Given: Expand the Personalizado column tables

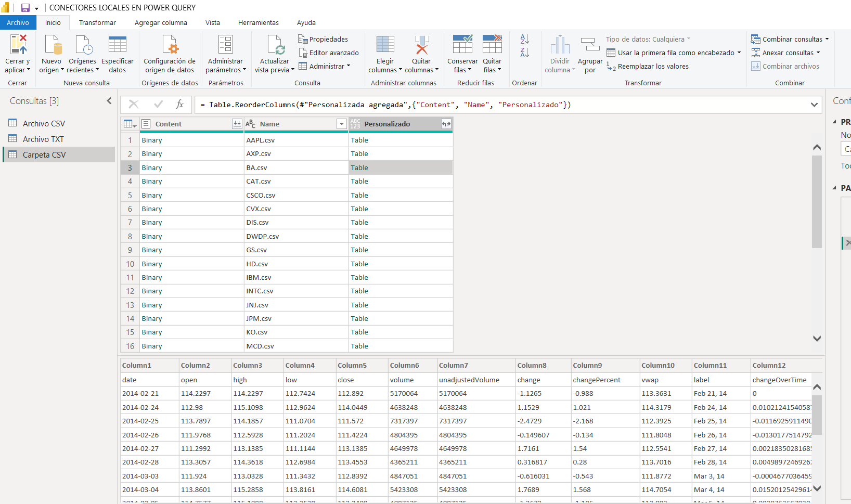Looking at the screenshot, I should 446,124.
